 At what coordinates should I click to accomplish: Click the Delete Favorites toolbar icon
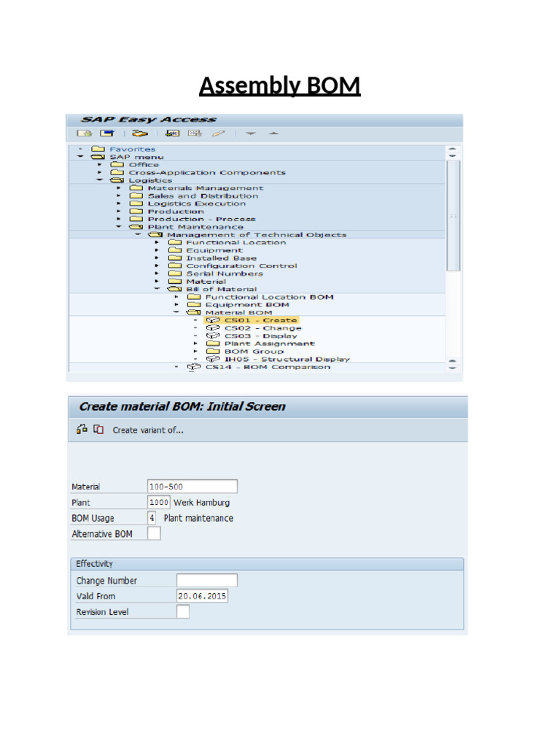click(195, 133)
